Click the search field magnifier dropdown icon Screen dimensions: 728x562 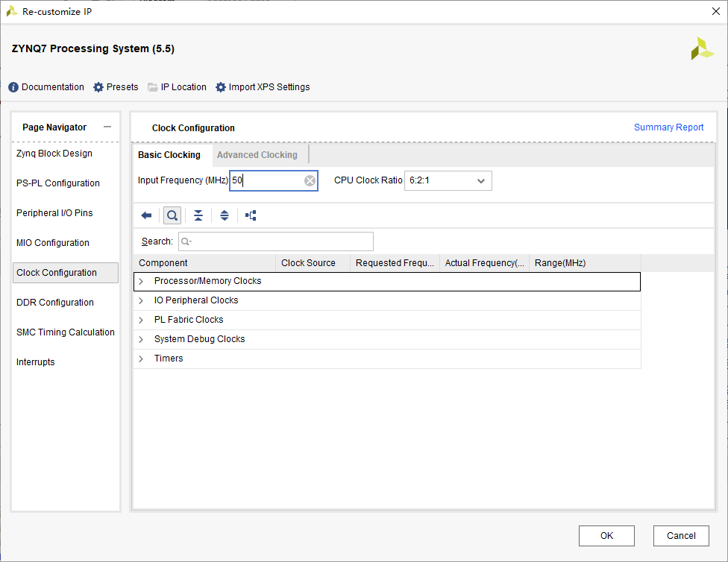click(186, 241)
